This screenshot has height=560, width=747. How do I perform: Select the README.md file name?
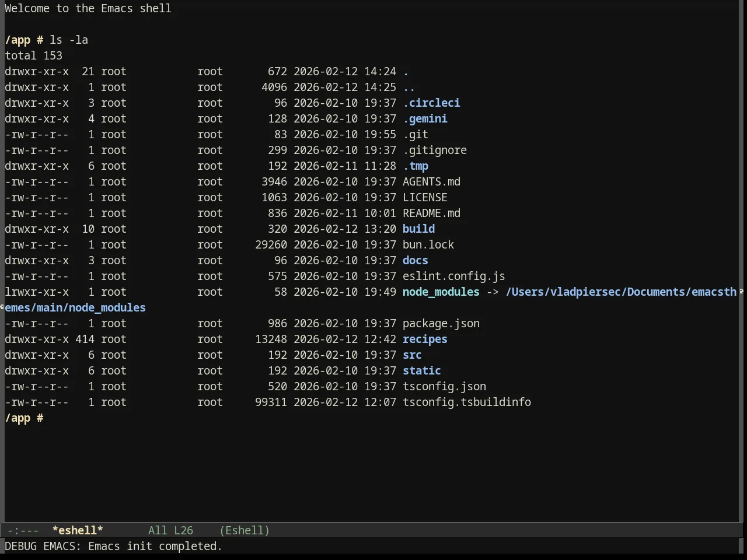[431, 213]
